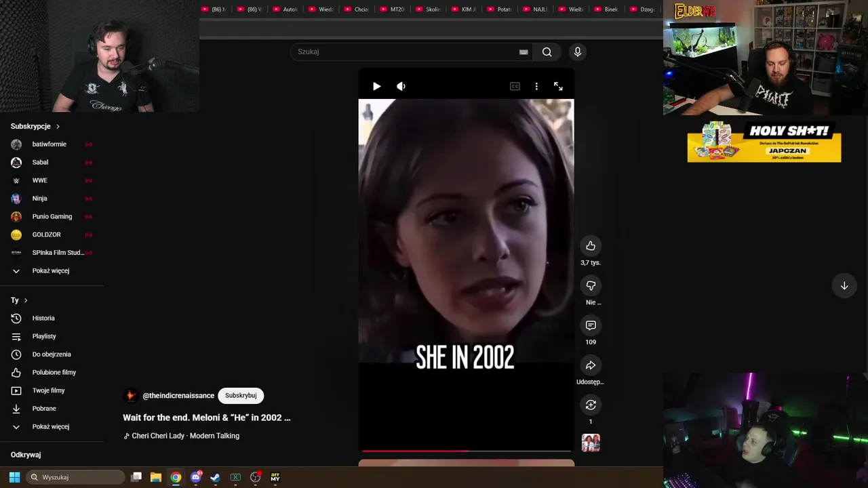
Task: Open Google Chrome from the taskbar
Action: pyautogui.click(x=176, y=477)
